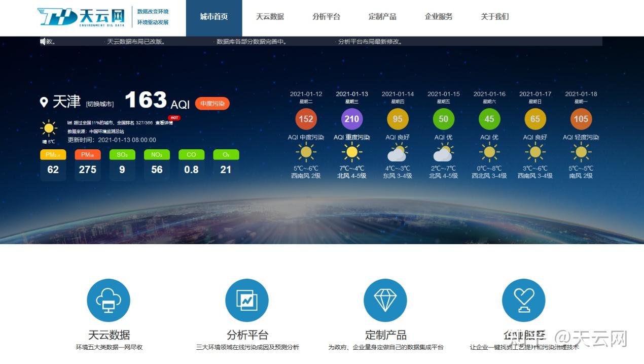Screen dimensions: 644x364
Task: Click the 查看详情 link
Action: (x=164, y=123)
